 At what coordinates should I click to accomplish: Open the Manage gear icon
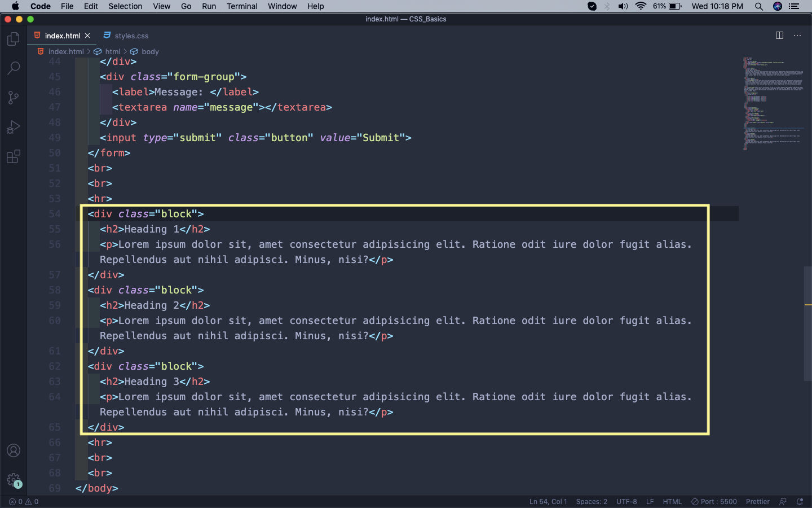pyautogui.click(x=14, y=480)
